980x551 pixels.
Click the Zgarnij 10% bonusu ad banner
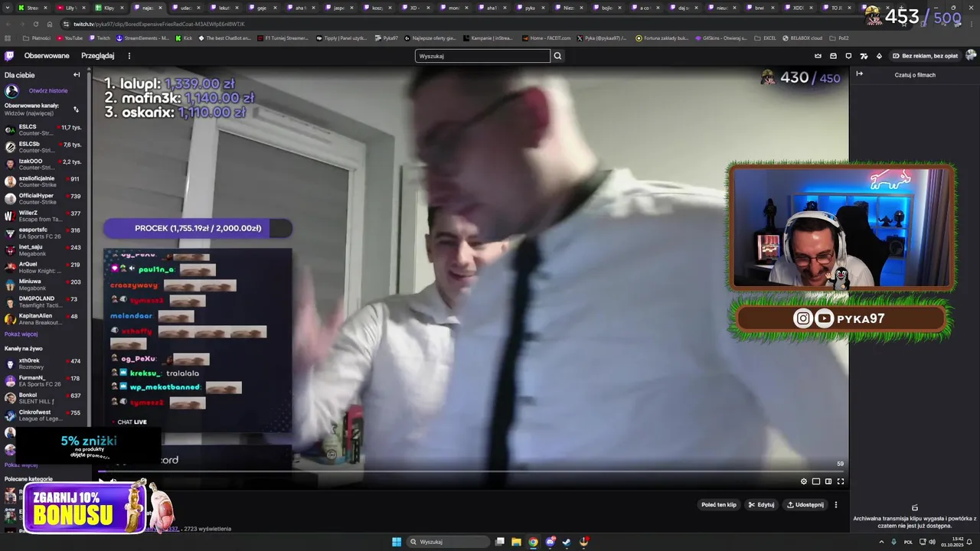84,508
